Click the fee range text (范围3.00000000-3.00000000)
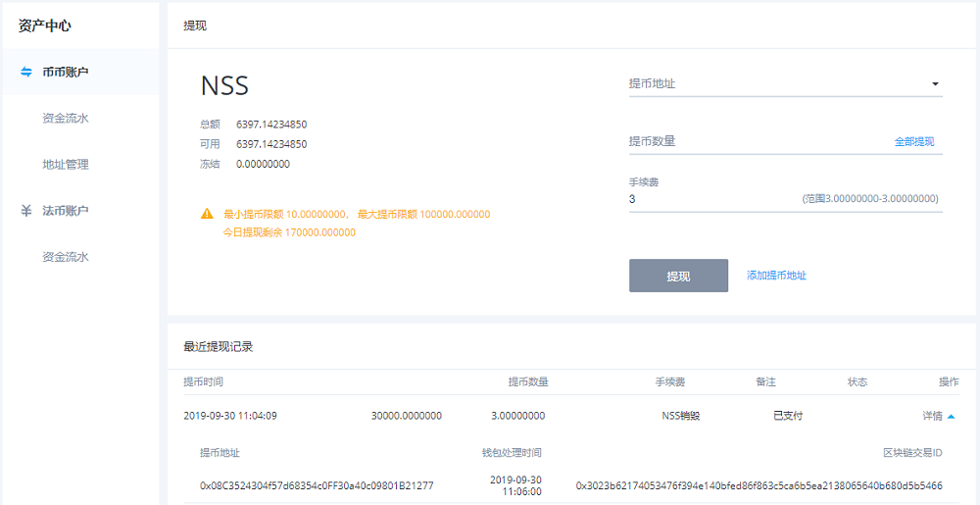 pos(870,199)
